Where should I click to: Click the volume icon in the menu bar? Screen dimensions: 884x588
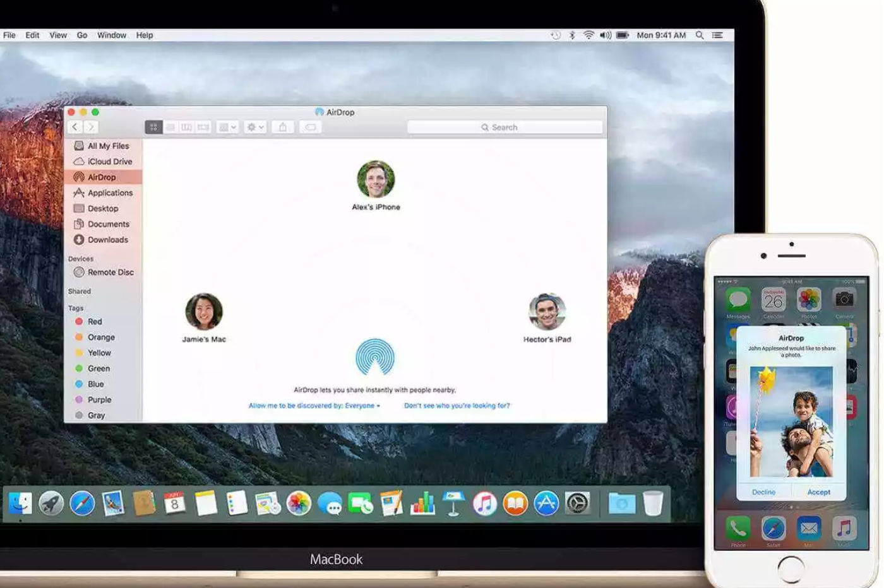pos(606,35)
